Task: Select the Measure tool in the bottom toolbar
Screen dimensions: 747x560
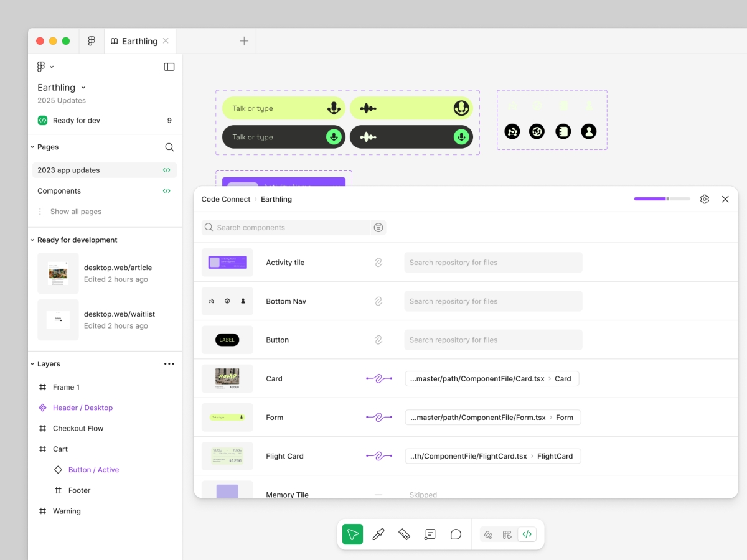Action: 404,534
